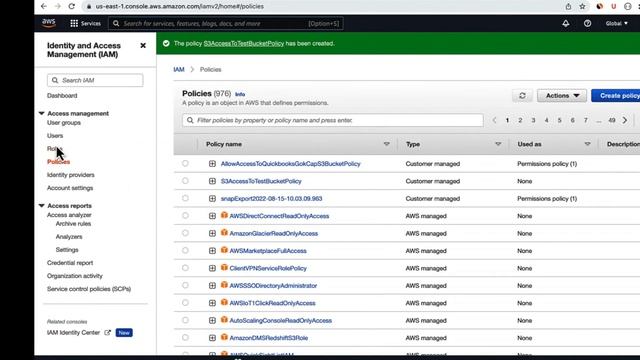Image resolution: width=640 pixels, height=360 pixels.
Task: Open the notifications bell
Action: click(566, 23)
